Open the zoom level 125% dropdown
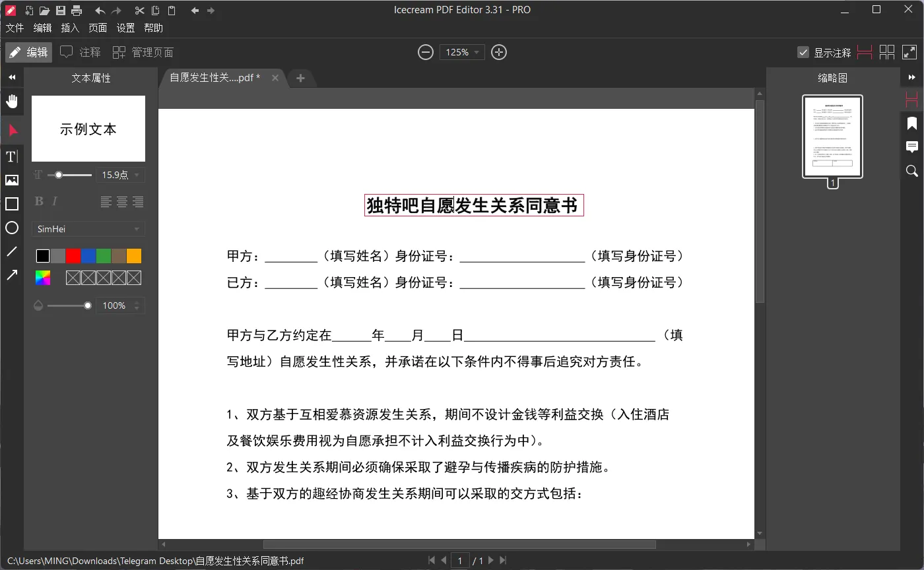This screenshot has height=570, width=924. pyautogui.click(x=462, y=52)
